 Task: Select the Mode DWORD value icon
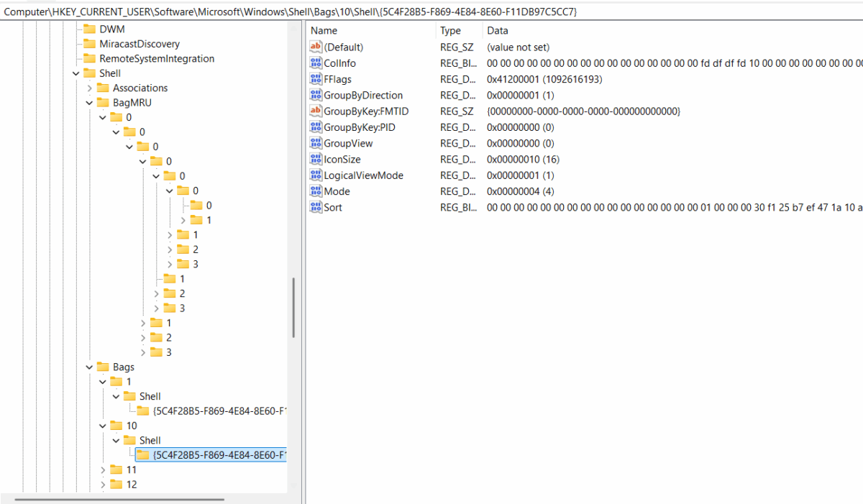pyautogui.click(x=315, y=191)
